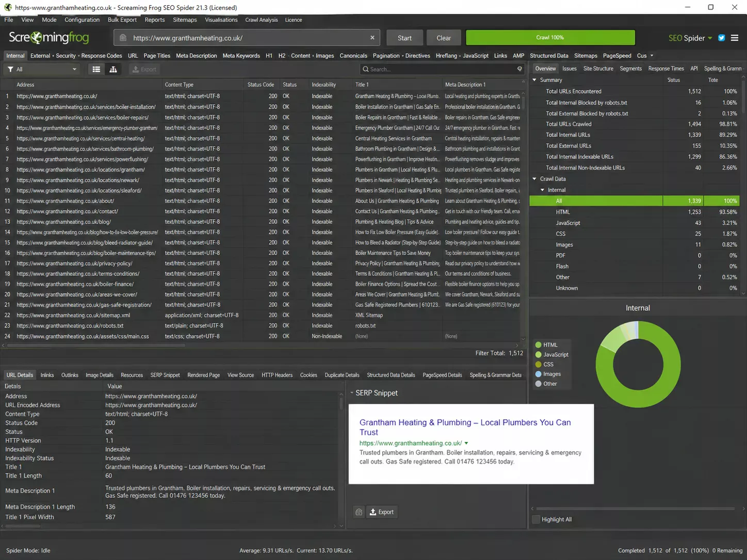The width and height of the screenshot is (747, 560).
Task: Click the Start button
Action: pos(404,38)
